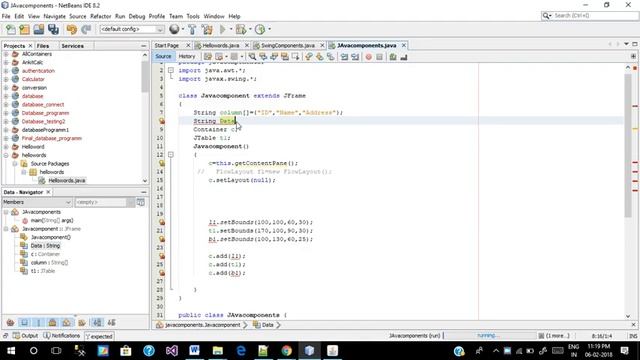This screenshot has width=640, height=360.
Task: Click the Shift Line Left editor icon
Action: (344, 57)
